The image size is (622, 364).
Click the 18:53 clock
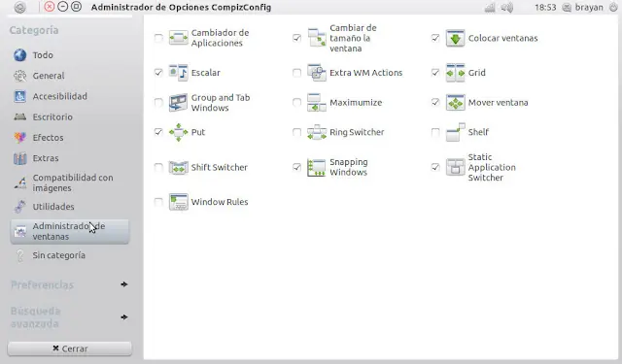pyautogui.click(x=545, y=7)
